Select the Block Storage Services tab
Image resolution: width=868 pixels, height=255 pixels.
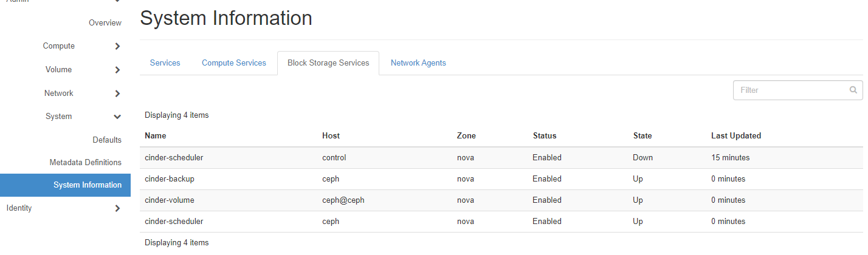(x=328, y=63)
